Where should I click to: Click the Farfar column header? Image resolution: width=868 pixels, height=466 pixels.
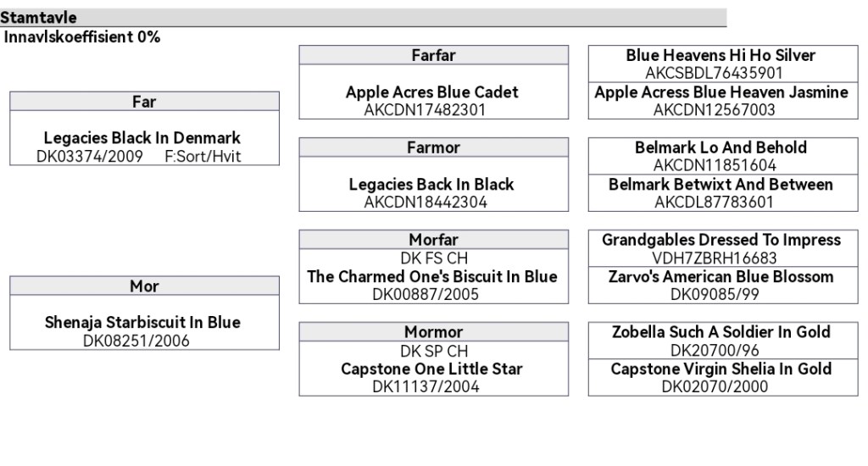[x=433, y=56]
